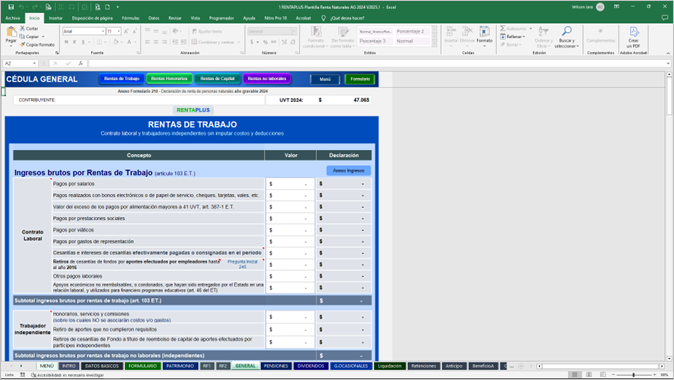The height and width of the screenshot is (380, 674).
Task: Open the font name dropdown Arial
Action: (103, 31)
